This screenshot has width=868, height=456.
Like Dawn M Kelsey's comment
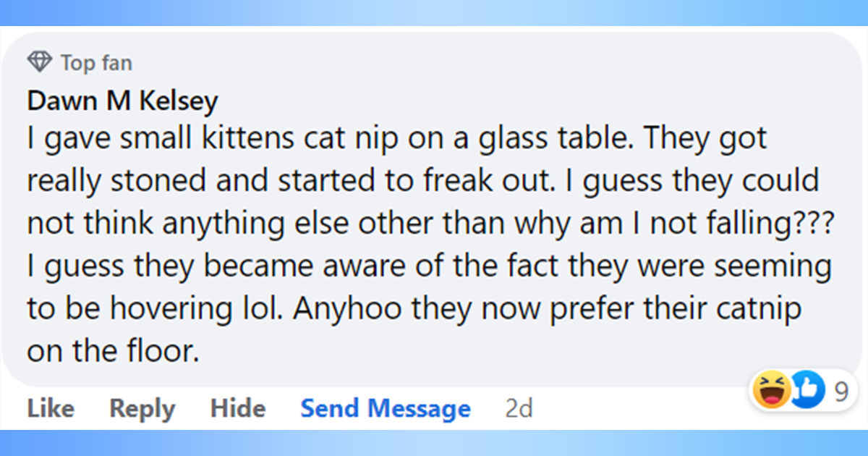[51, 409]
